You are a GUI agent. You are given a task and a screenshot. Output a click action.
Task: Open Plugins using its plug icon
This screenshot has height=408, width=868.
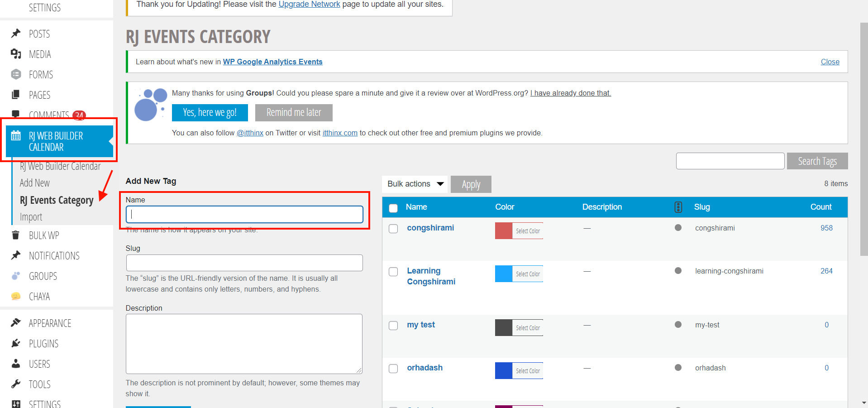(x=16, y=343)
